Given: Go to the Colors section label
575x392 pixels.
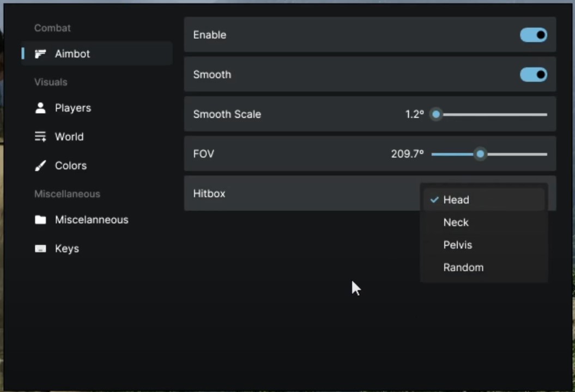Looking at the screenshot, I should click(x=71, y=166).
